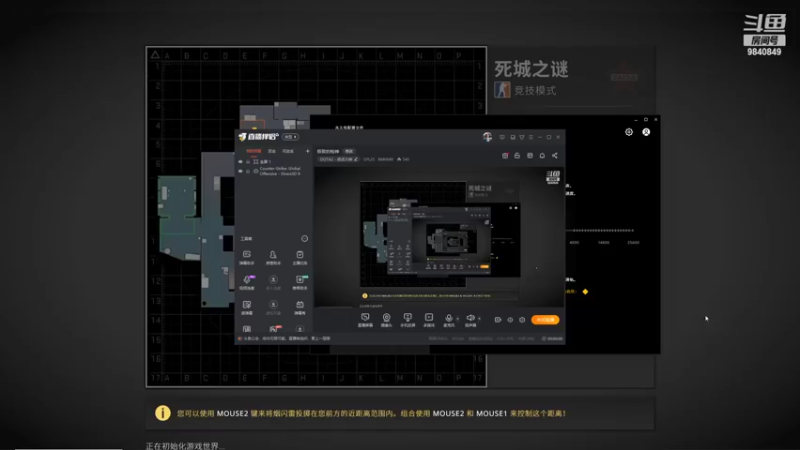Add a new scene with the plus button
Image resolution: width=800 pixels, height=450 pixels.
(x=307, y=151)
